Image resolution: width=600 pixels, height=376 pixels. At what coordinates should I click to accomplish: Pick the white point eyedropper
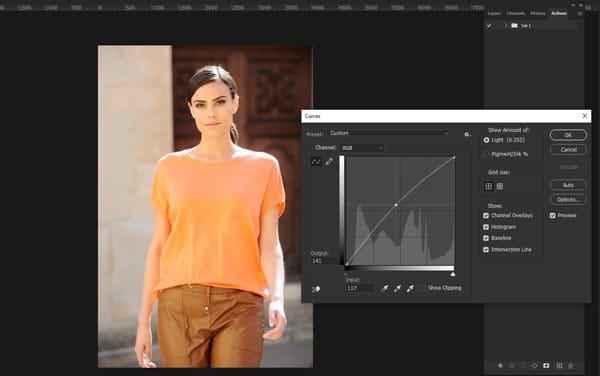(410, 288)
